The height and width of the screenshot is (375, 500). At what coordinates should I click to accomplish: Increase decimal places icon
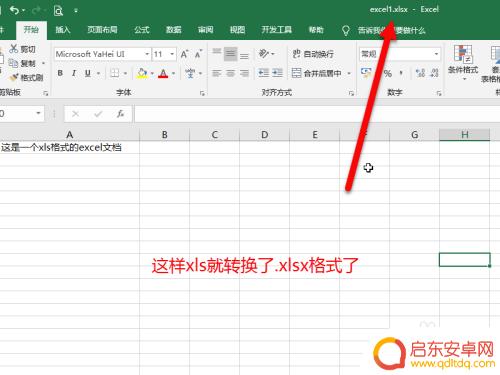click(x=420, y=73)
